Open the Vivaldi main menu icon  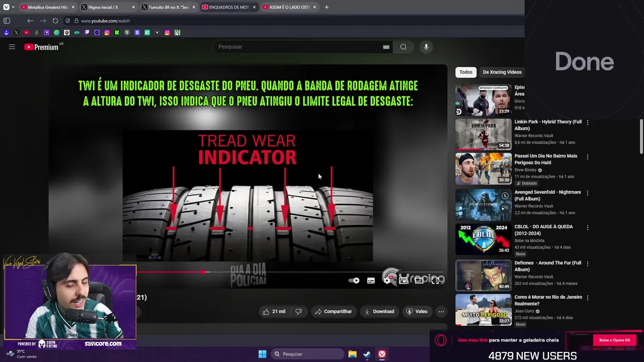coord(6,7)
